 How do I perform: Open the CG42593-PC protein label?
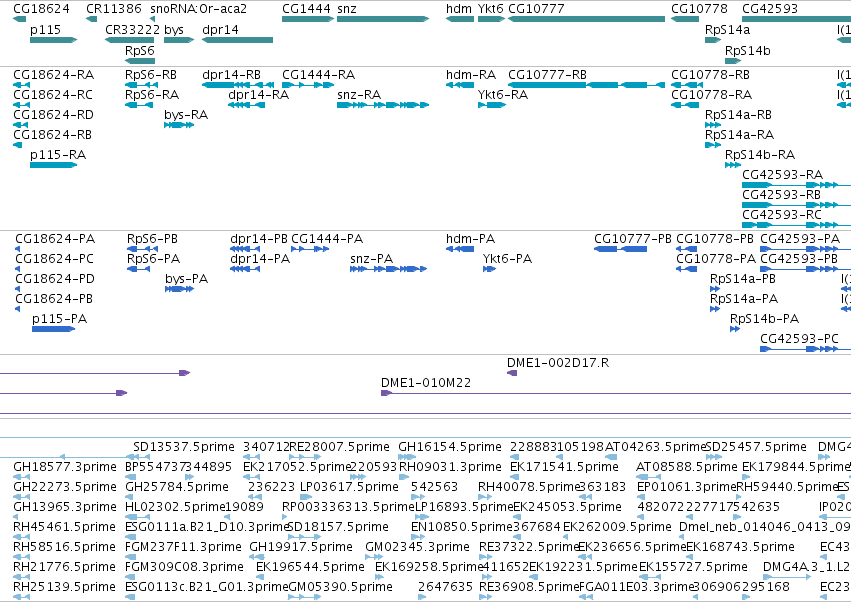point(799,339)
